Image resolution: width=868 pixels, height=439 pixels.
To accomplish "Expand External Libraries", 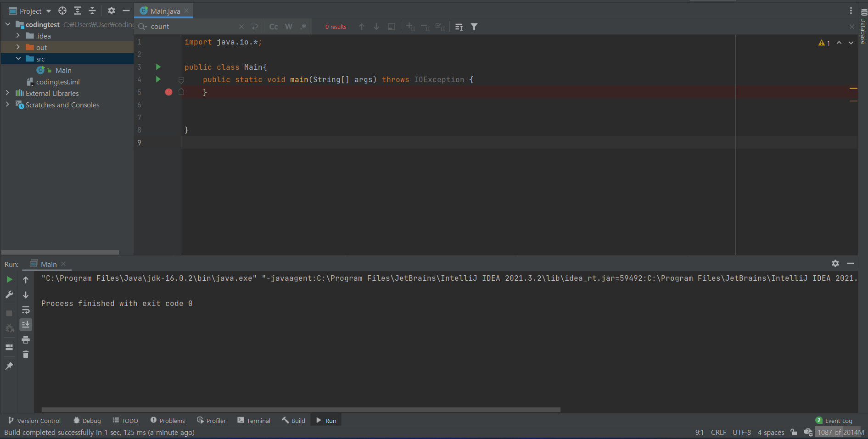I will [x=7, y=93].
